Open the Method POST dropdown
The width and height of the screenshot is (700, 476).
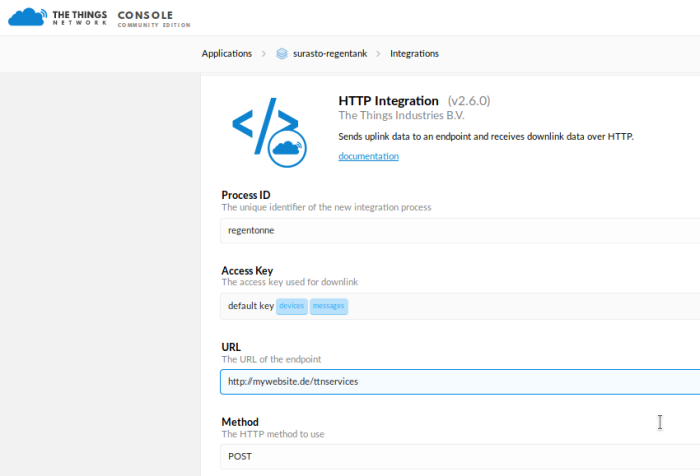pos(460,456)
